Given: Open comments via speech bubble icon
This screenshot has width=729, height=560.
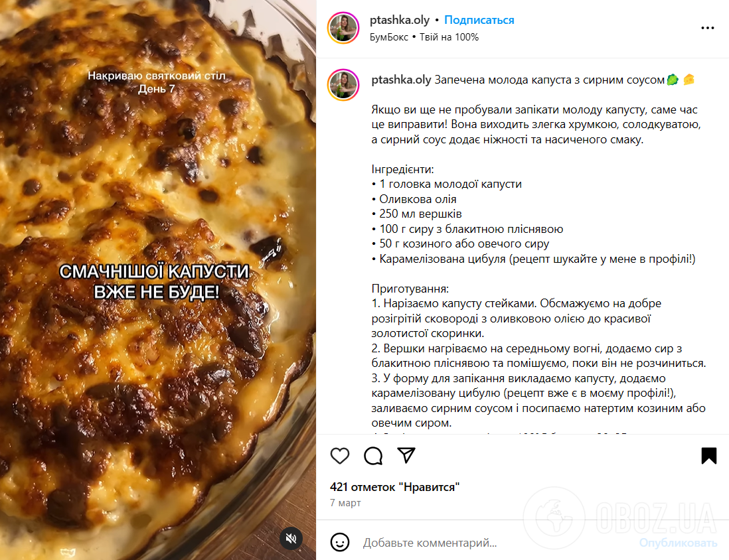Looking at the screenshot, I should click(373, 456).
